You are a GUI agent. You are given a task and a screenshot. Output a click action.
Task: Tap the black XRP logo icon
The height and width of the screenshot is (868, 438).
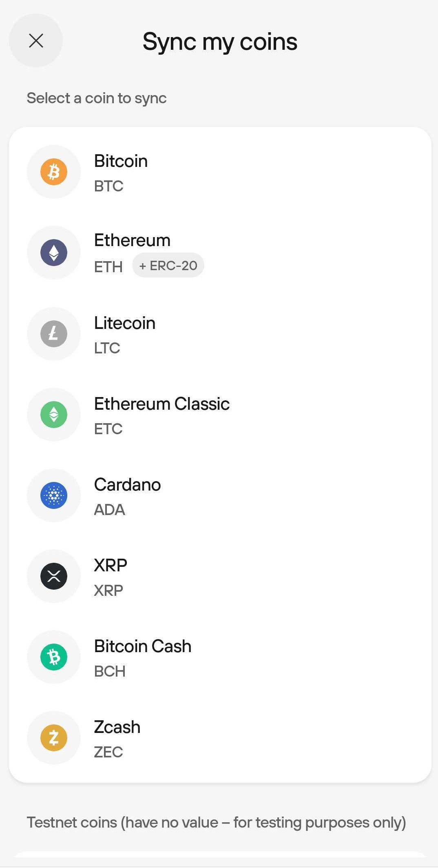54,576
